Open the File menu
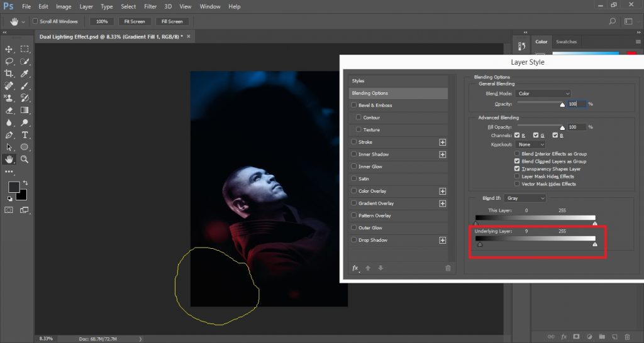The width and height of the screenshot is (644, 343). (x=26, y=6)
